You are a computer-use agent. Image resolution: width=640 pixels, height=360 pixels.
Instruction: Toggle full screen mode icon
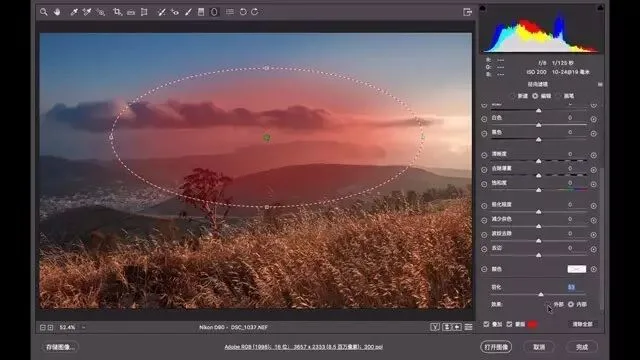[468, 12]
